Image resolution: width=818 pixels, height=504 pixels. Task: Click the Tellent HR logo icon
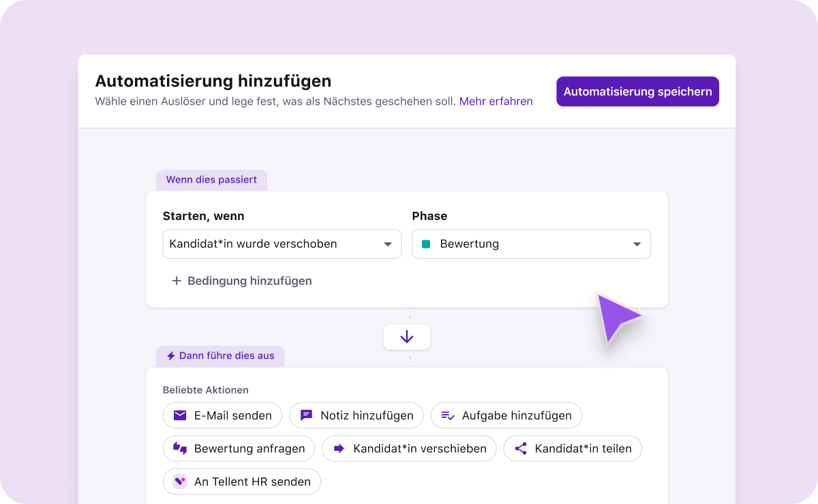point(180,482)
